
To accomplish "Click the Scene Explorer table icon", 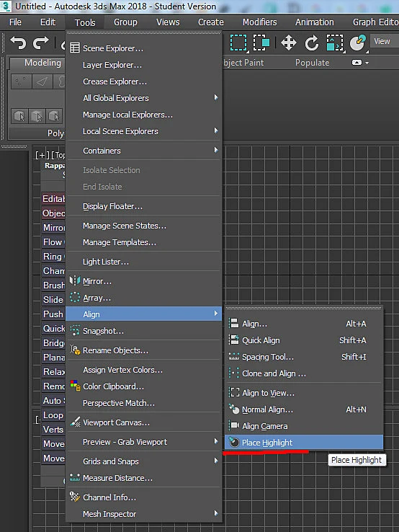I will [x=75, y=48].
